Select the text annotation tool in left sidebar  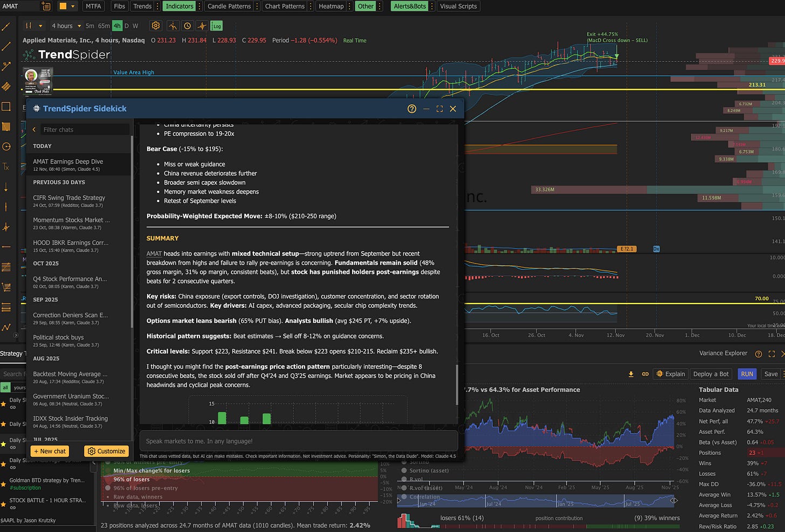point(6,167)
